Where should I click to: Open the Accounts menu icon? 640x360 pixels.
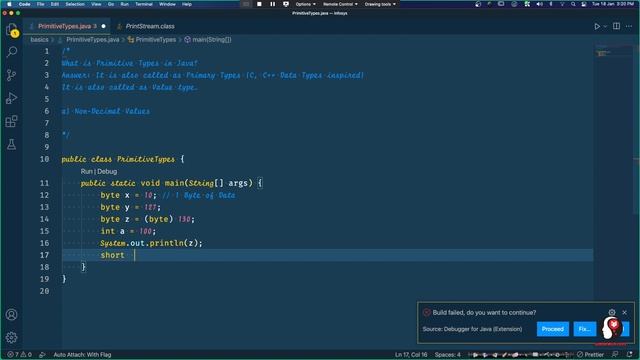tap(12, 314)
